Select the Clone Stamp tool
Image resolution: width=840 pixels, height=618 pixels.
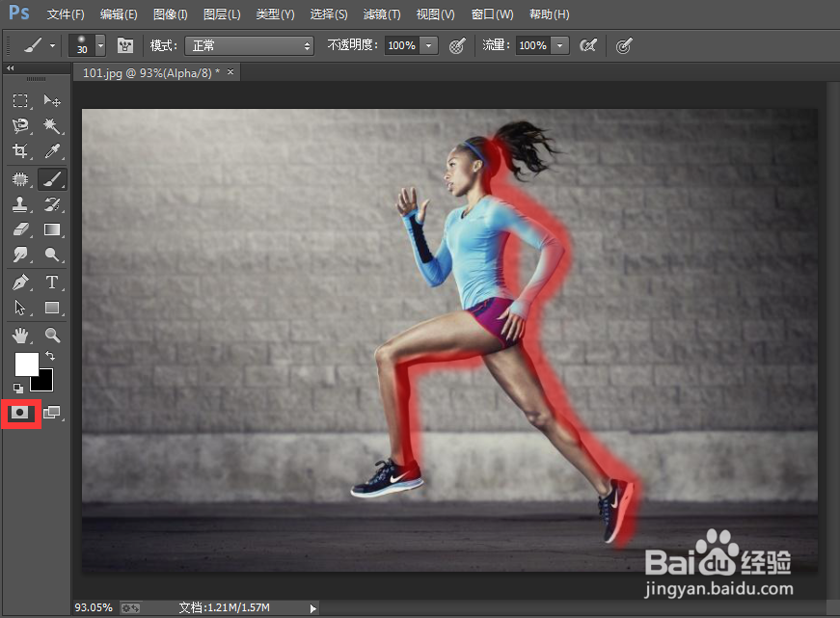(20, 204)
